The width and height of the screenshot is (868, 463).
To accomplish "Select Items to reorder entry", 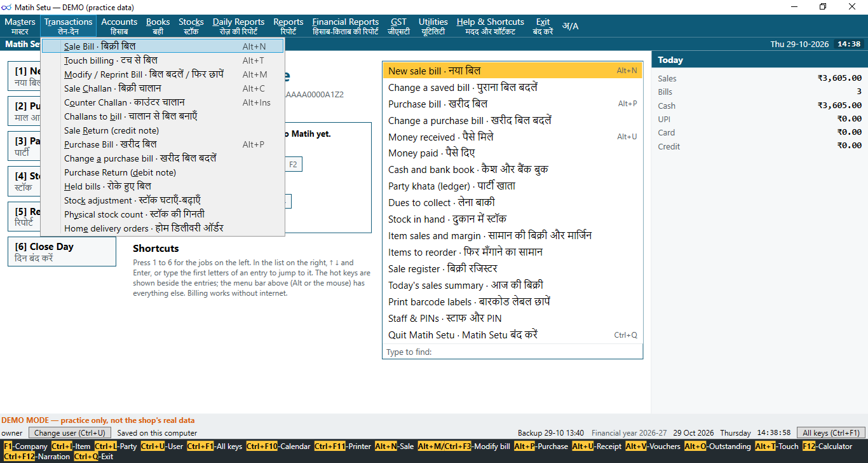I will [x=513, y=252].
